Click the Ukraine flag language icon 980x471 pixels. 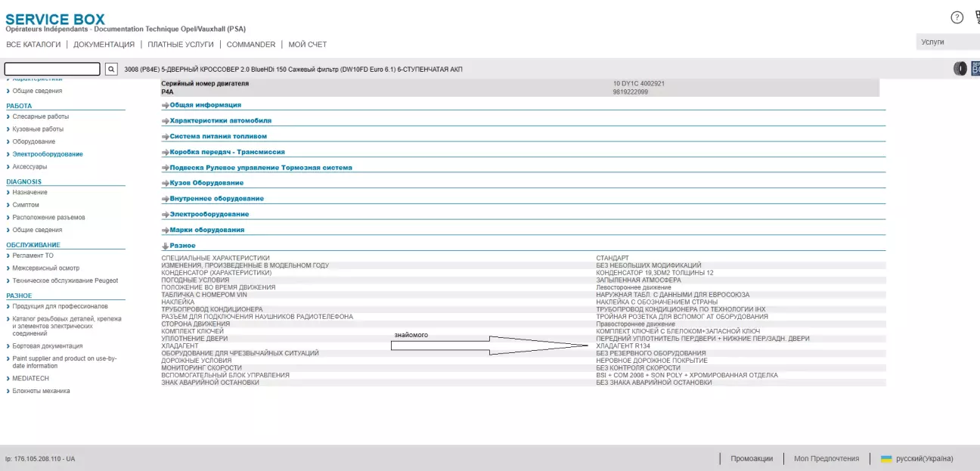[x=886, y=459]
